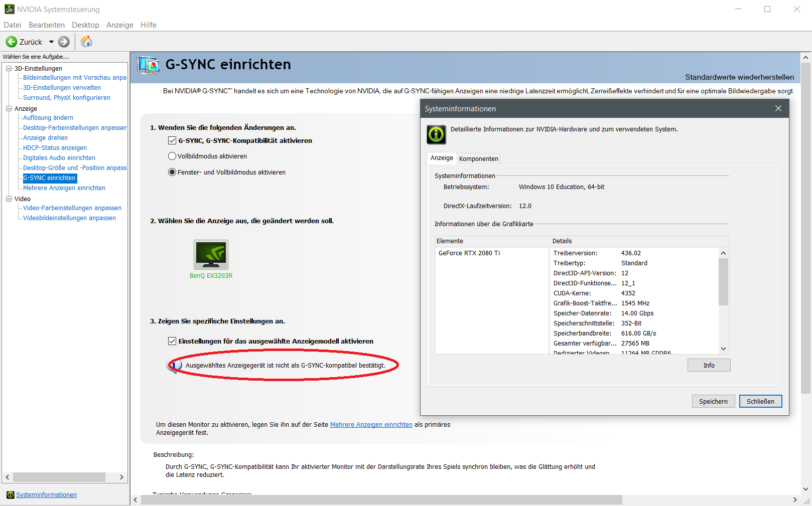812x506 pixels.
Task: Open Mehrere Anzeigen einrichten tree item
Action: 64,188
